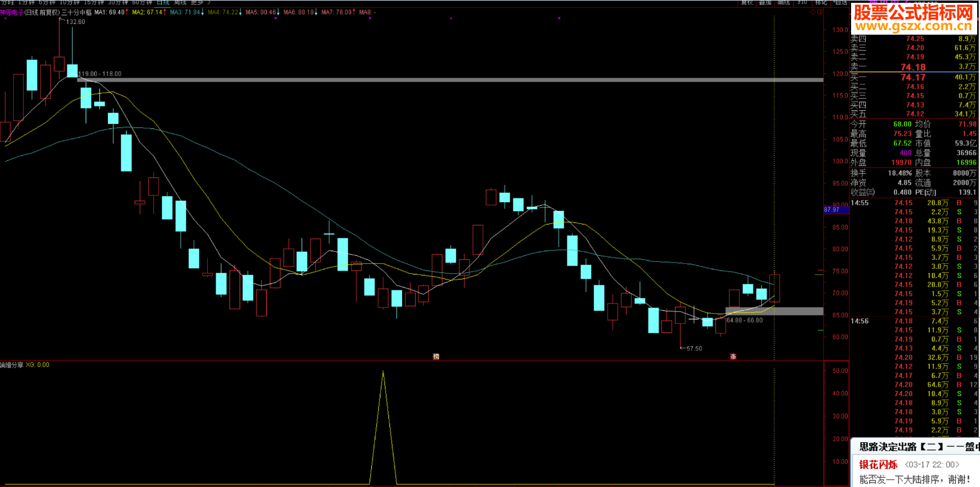The width and height of the screenshot is (980, 487).
Task: Click the 卖一 74.18 ask price row
Action: pos(913,67)
